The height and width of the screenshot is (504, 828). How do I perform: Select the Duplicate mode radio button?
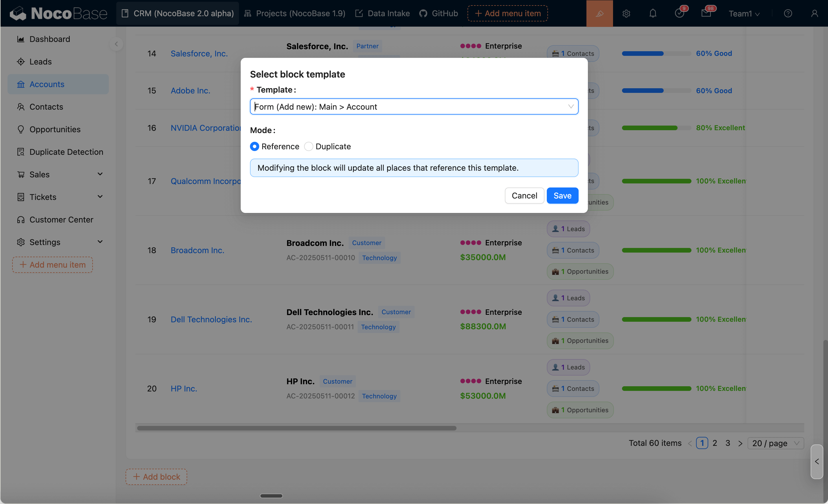click(308, 146)
